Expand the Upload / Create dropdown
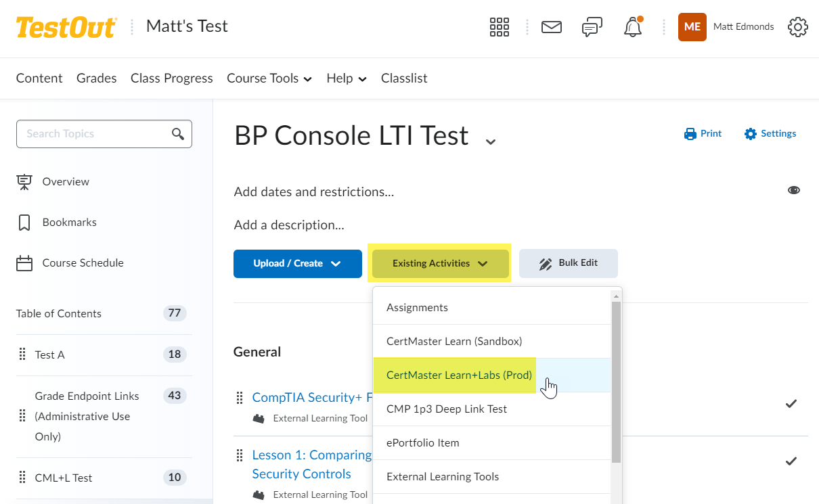 297,264
